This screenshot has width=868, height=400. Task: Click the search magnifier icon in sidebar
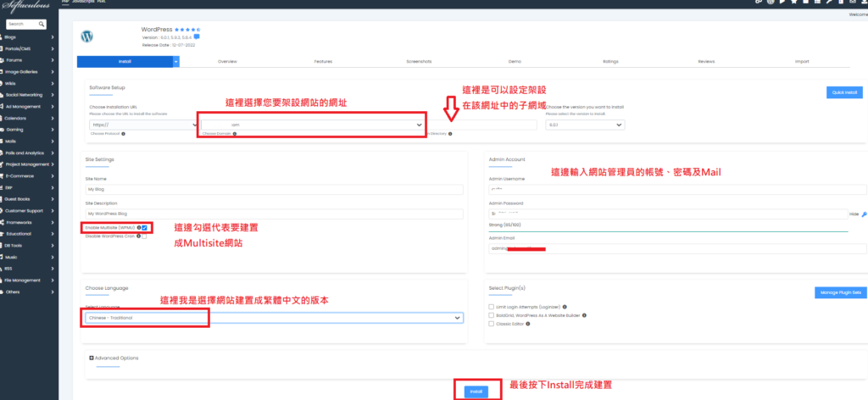(44, 24)
